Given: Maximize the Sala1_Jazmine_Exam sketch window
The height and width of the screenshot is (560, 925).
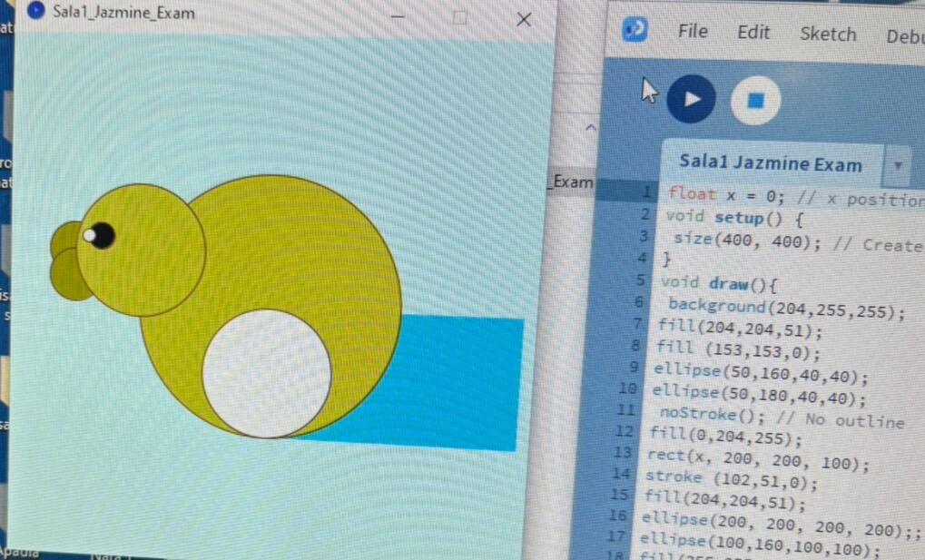Looking at the screenshot, I should (460, 17).
